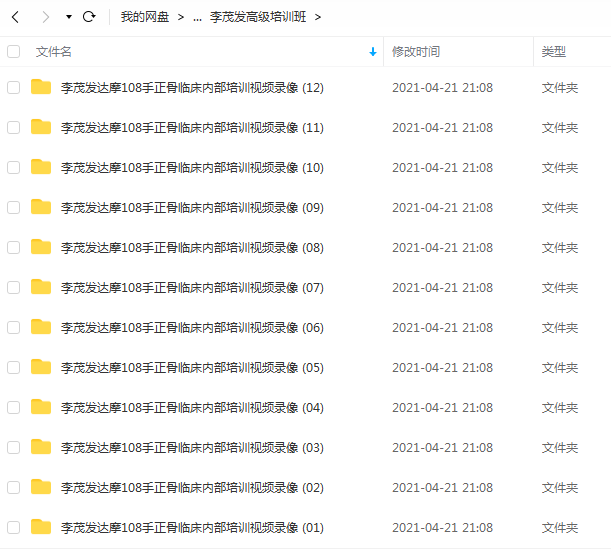The width and height of the screenshot is (611, 549).
Task: Open folder icon for 视频录像 (11)
Action: tap(41, 127)
